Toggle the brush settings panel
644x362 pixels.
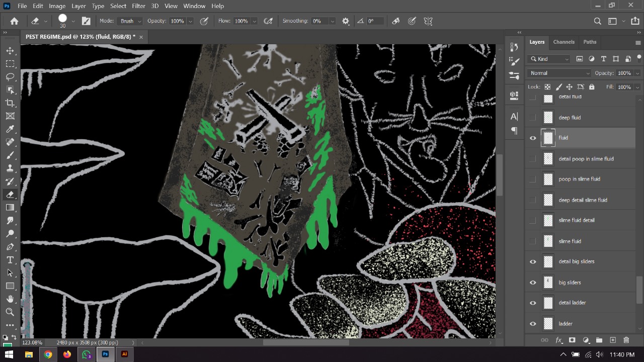click(86, 21)
